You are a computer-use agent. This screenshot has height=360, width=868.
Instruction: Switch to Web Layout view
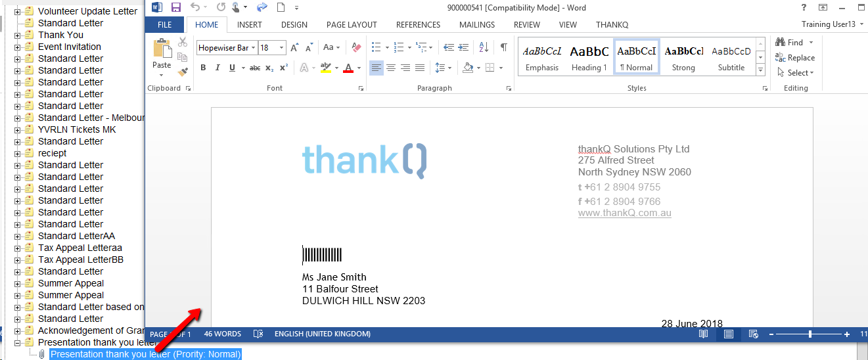[754, 334]
